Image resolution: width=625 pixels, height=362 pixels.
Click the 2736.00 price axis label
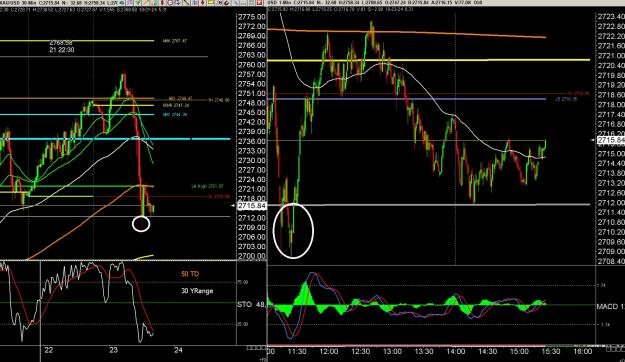click(251, 141)
